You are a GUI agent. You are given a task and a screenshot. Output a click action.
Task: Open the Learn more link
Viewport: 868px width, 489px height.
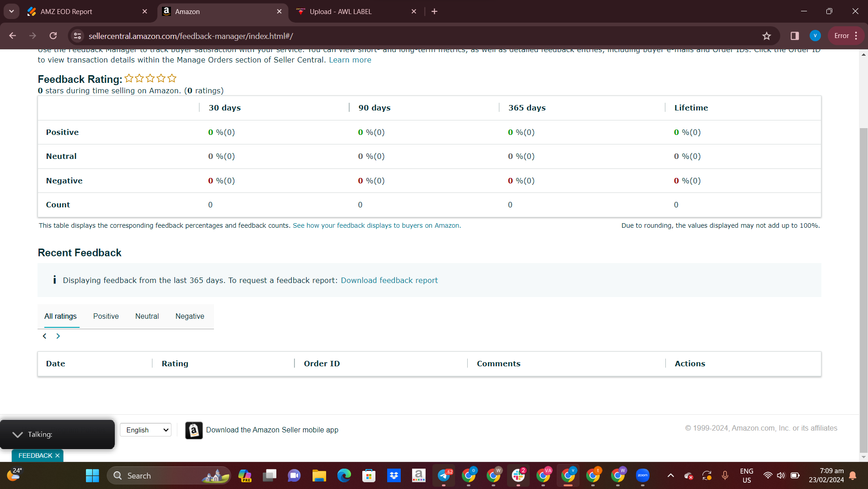(x=350, y=60)
